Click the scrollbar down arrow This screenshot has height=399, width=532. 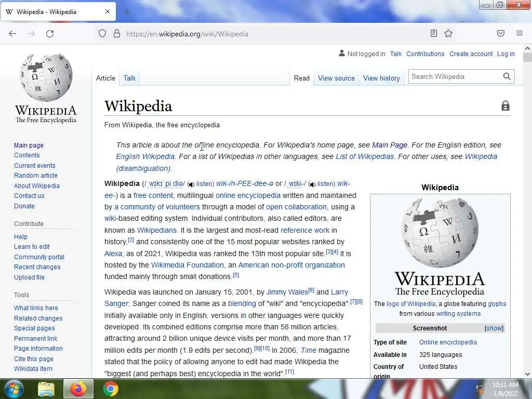pos(528,374)
